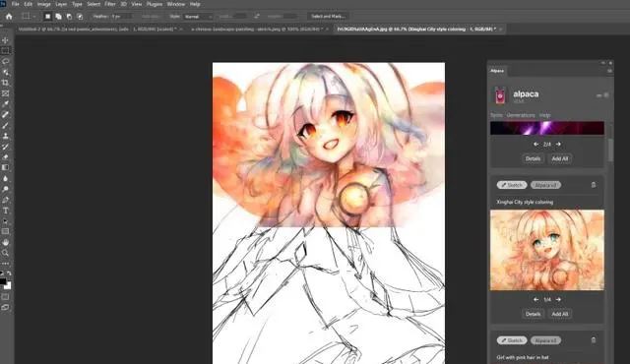Viewport: 630px width, 364px height.
Task: Select the Spot Healing Brush tool
Action: [5, 115]
